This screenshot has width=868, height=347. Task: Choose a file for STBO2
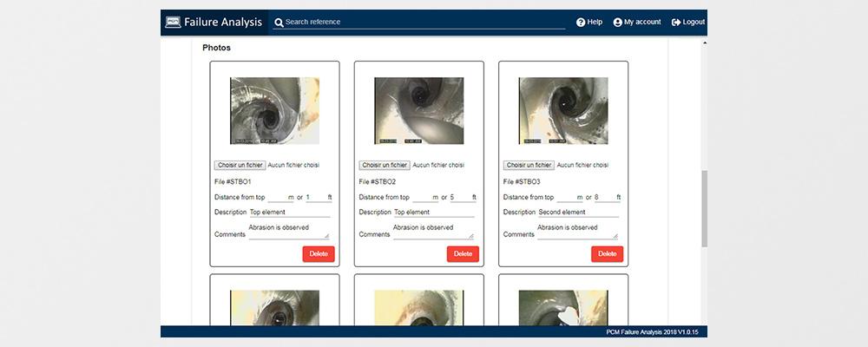pos(385,165)
